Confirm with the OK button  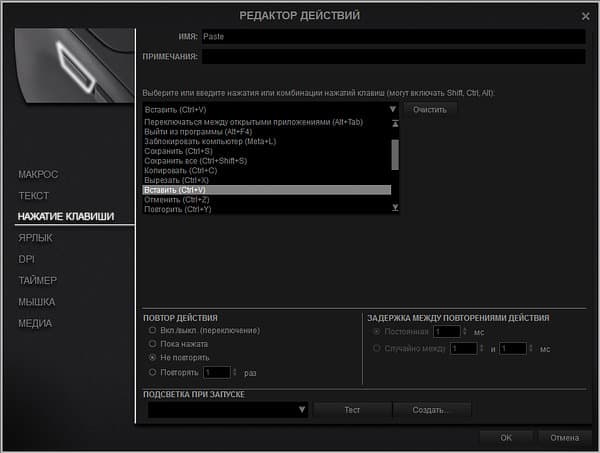coord(506,438)
